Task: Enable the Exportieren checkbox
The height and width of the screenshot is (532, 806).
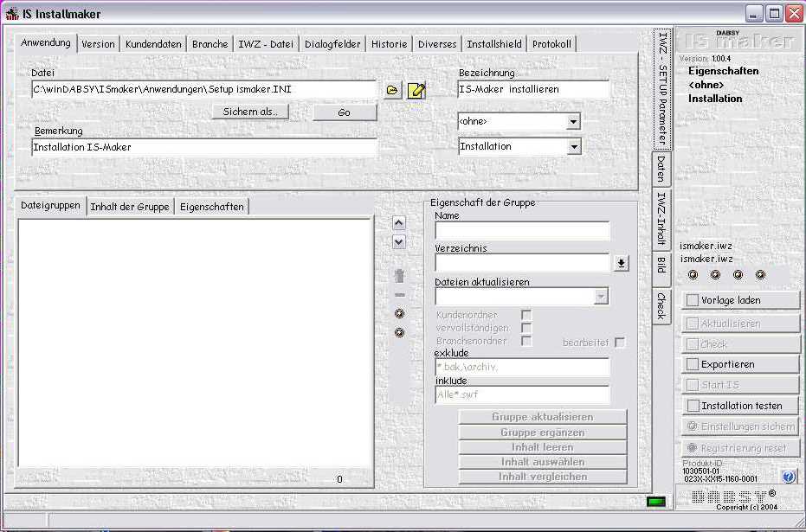Action: click(693, 364)
